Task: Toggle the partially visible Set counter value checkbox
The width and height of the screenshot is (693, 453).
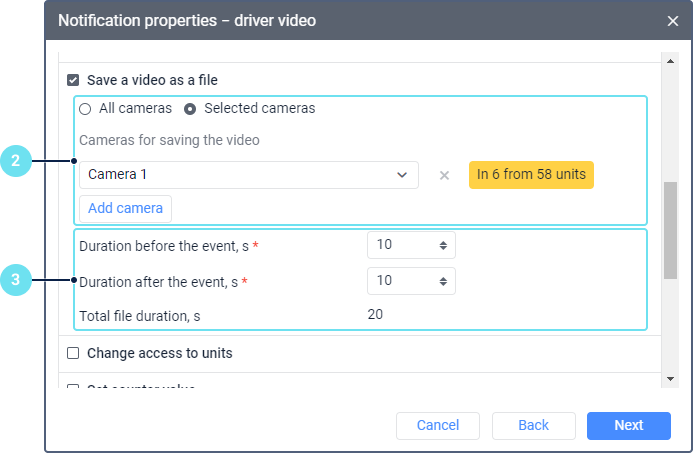Action: tap(73, 388)
